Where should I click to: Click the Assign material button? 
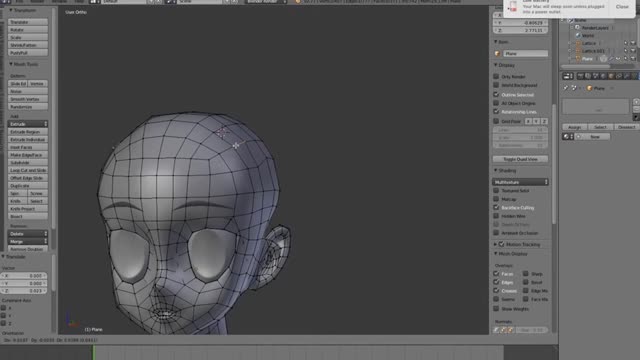(x=574, y=127)
